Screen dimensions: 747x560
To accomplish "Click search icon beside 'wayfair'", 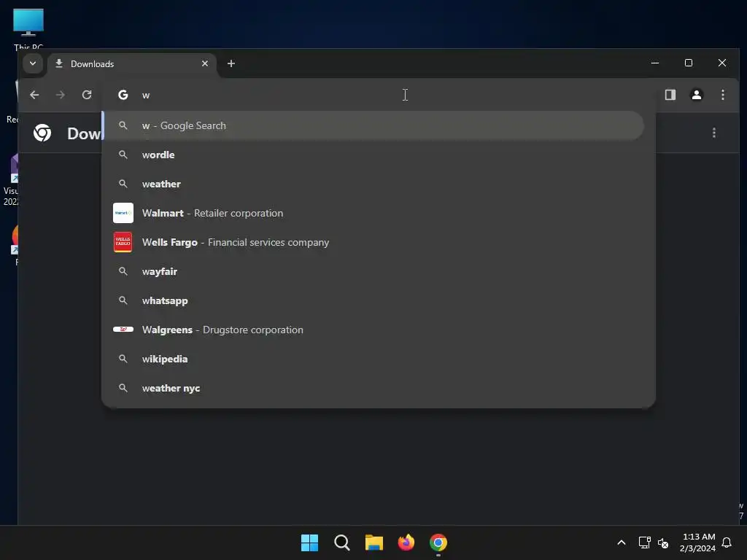I will pos(123,271).
